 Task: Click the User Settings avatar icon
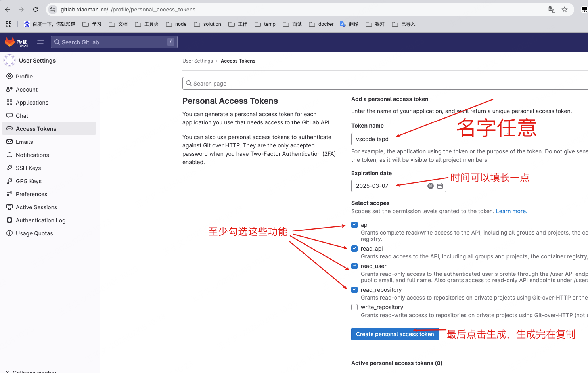10,60
